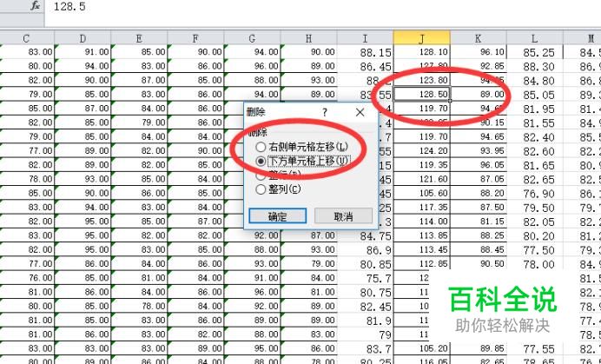Click cell 88.20 in column K
This screenshot has width=601, height=364.
click(479, 194)
